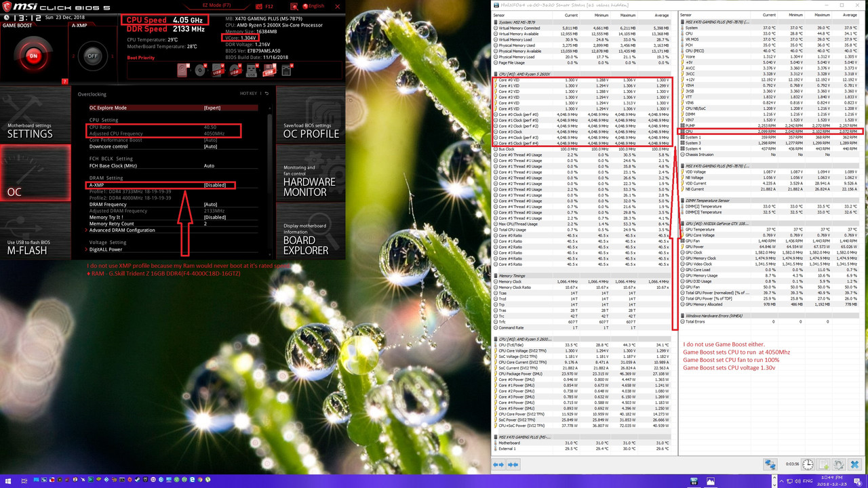Select the USB key boot device icon
This screenshot has height=488, width=868.
tap(251, 70)
